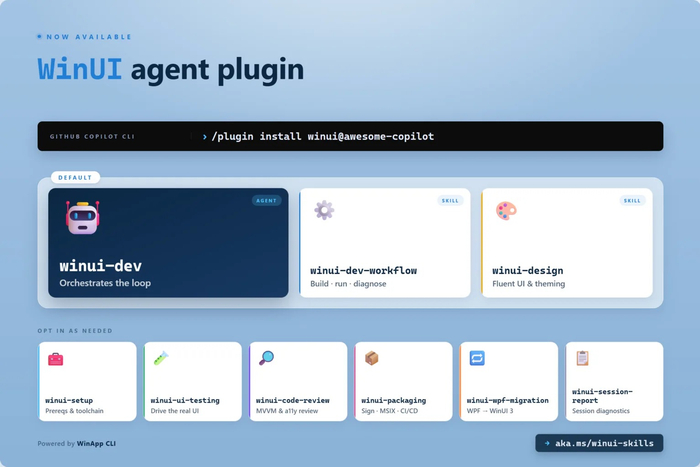Click the 'Orchestrates the loop' subtitle
Viewport: 700px width, 467px height.
pos(105,283)
